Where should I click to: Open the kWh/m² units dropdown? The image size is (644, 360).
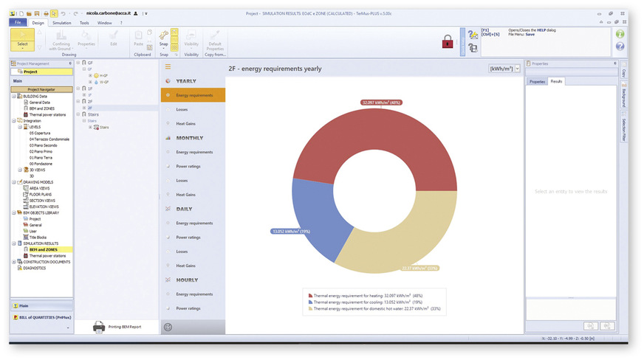(x=504, y=68)
